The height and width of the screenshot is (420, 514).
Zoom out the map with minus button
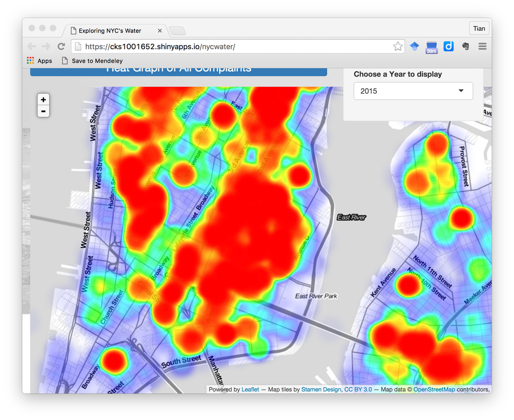[x=43, y=111]
